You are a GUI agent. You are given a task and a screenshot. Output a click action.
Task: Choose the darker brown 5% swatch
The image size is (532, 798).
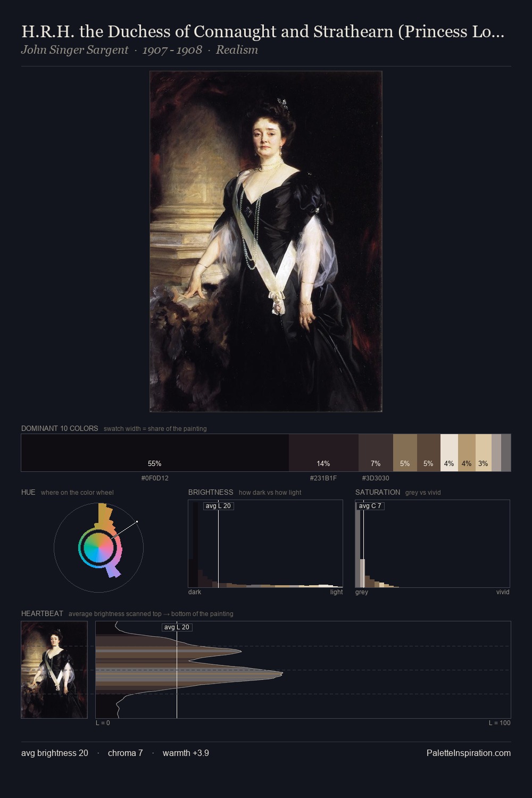pos(429,453)
